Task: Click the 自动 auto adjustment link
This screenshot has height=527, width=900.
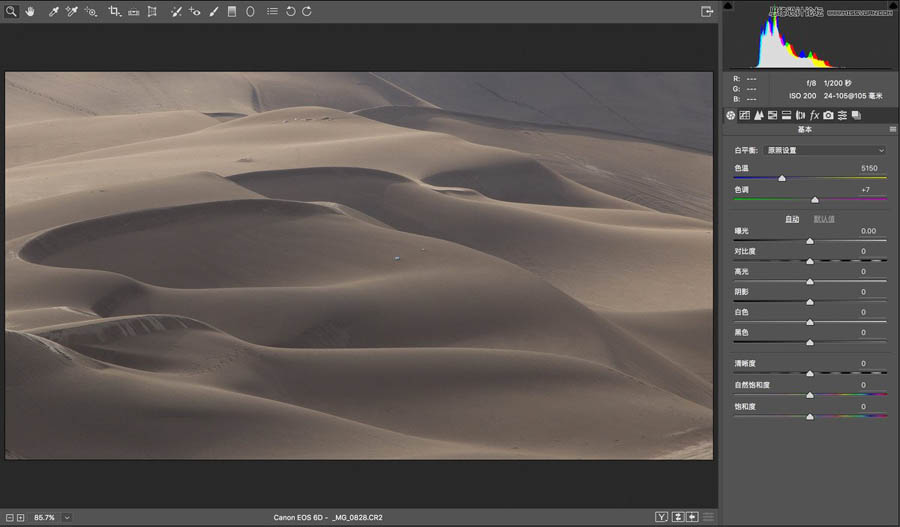Action: 792,219
